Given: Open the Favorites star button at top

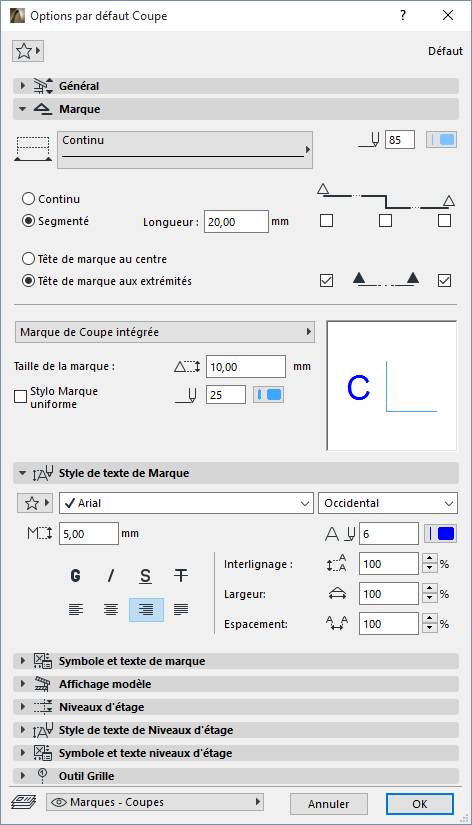Looking at the screenshot, I should tap(27, 51).
